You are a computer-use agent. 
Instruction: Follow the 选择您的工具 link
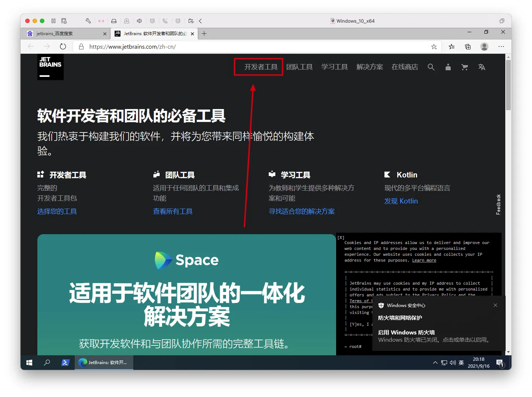click(57, 211)
